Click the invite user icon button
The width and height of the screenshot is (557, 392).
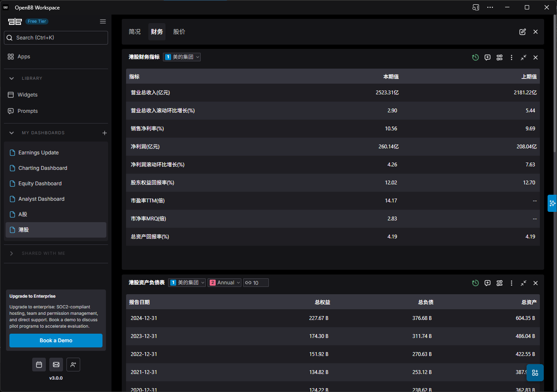(x=73, y=365)
